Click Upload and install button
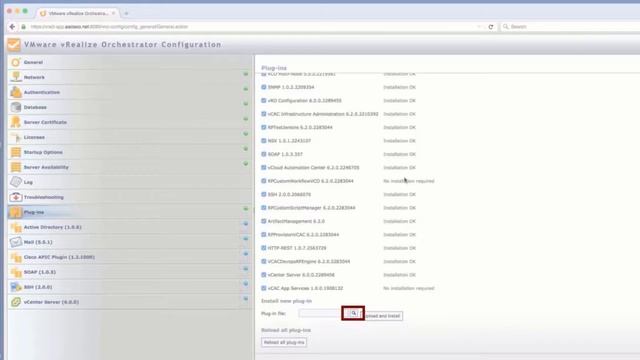The image size is (640, 360). point(382,316)
